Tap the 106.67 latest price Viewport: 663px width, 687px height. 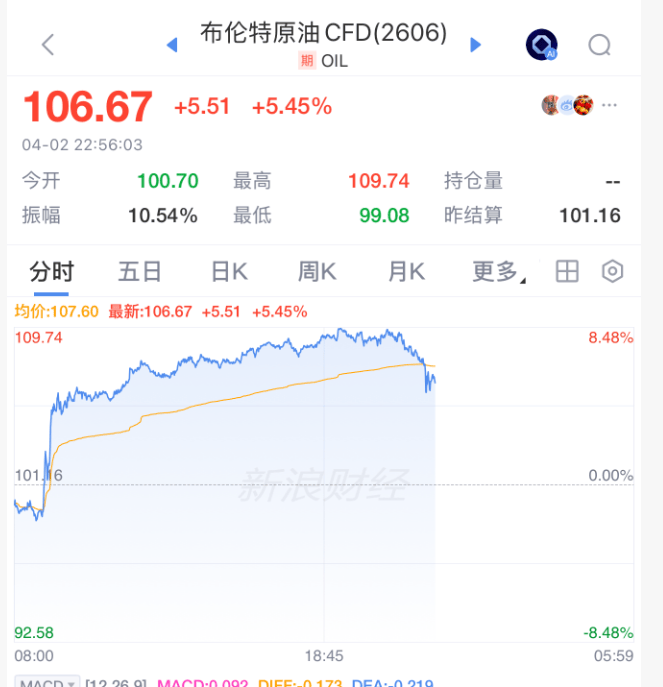pos(88,106)
